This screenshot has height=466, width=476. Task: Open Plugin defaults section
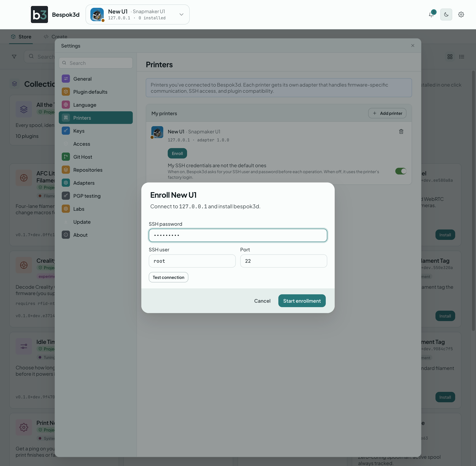pyautogui.click(x=96, y=92)
